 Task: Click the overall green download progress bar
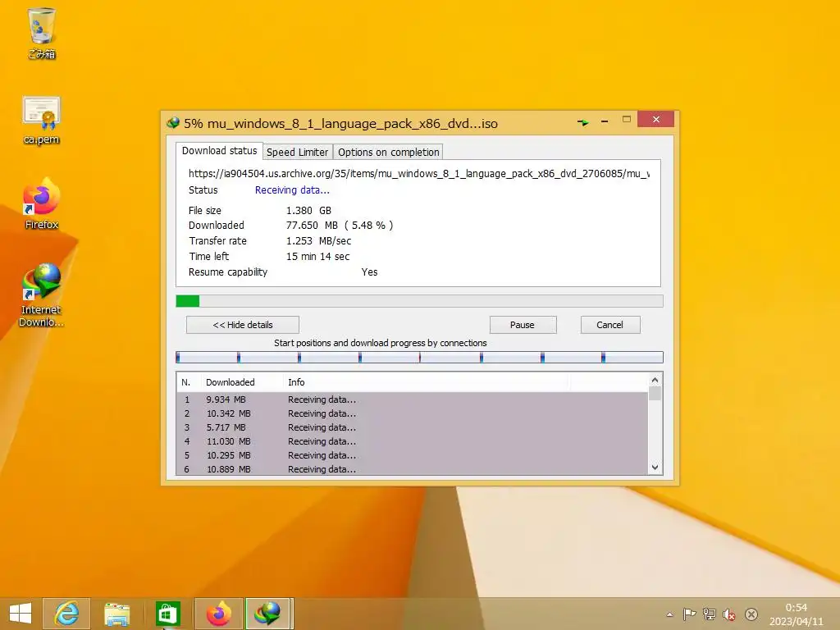[x=419, y=301]
